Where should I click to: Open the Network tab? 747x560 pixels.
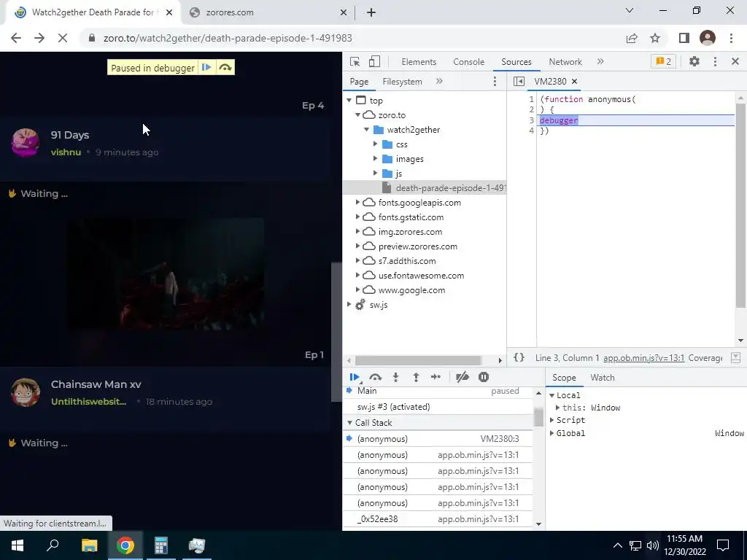point(565,61)
